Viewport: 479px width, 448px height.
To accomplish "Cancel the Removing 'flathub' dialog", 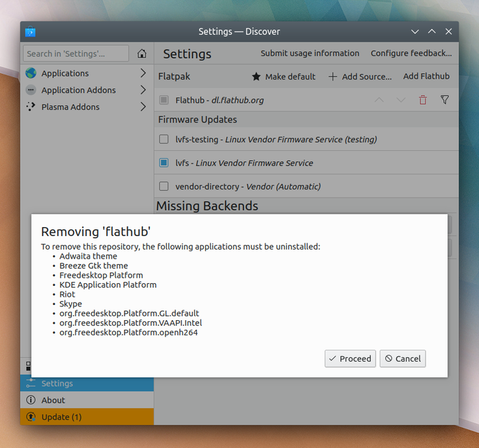I will tap(402, 358).
